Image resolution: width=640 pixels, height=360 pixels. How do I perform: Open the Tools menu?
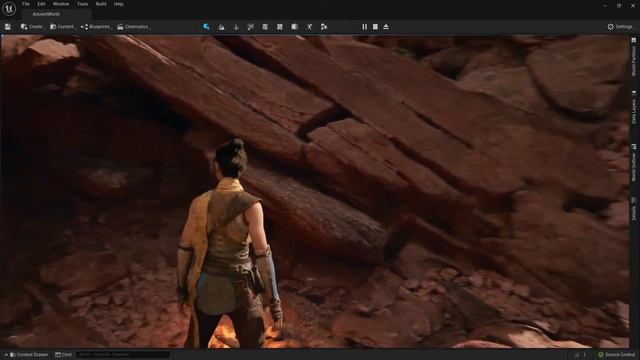click(x=82, y=4)
